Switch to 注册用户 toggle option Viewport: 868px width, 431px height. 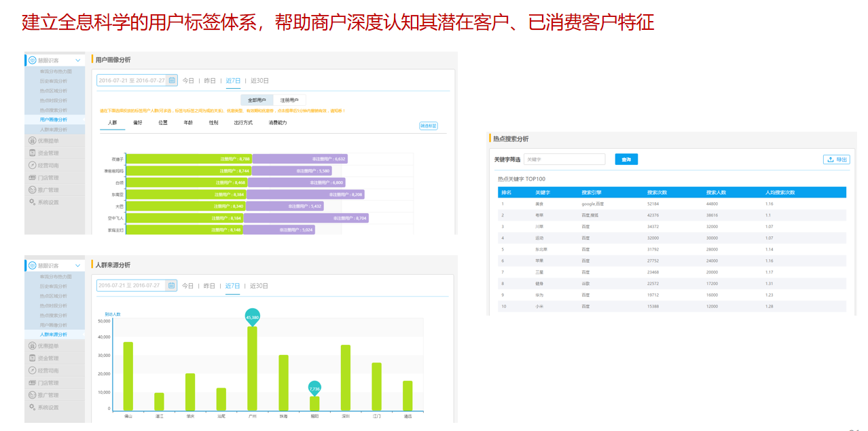(289, 100)
